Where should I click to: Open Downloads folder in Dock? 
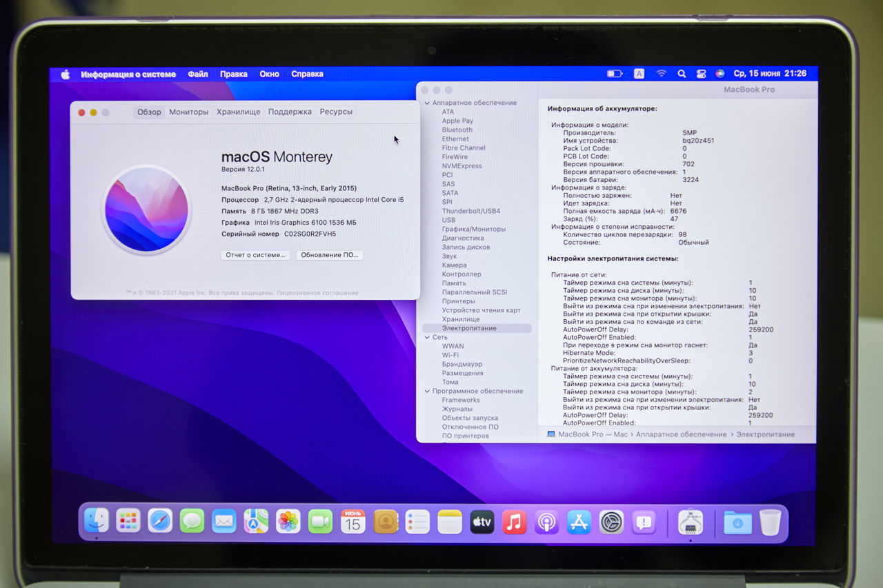737,523
